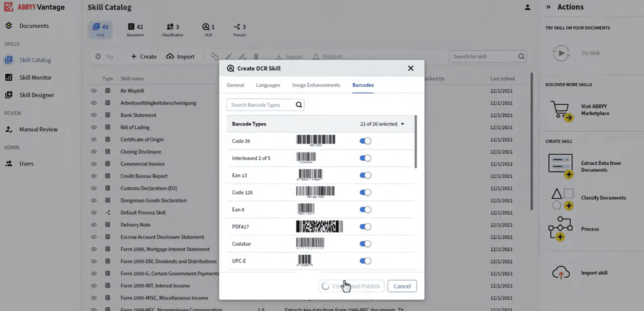Switch to the Image Enhancements tab
The image size is (644, 311).
(x=316, y=85)
